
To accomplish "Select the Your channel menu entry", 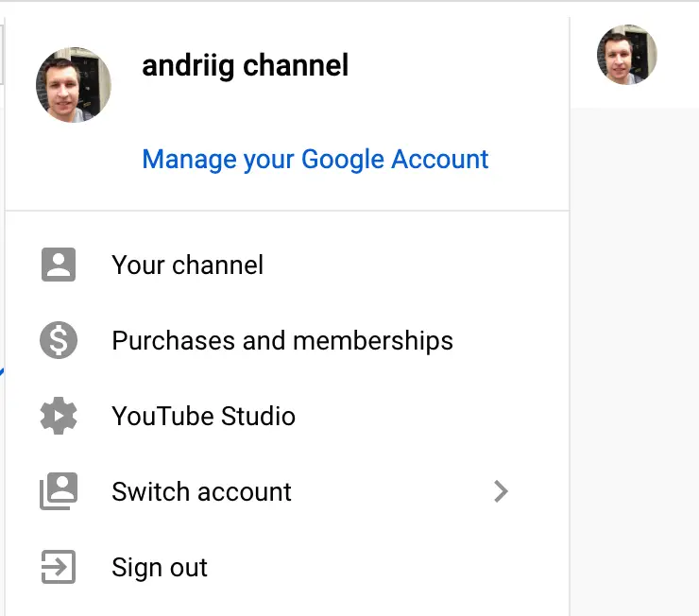I will [x=187, y=265].
